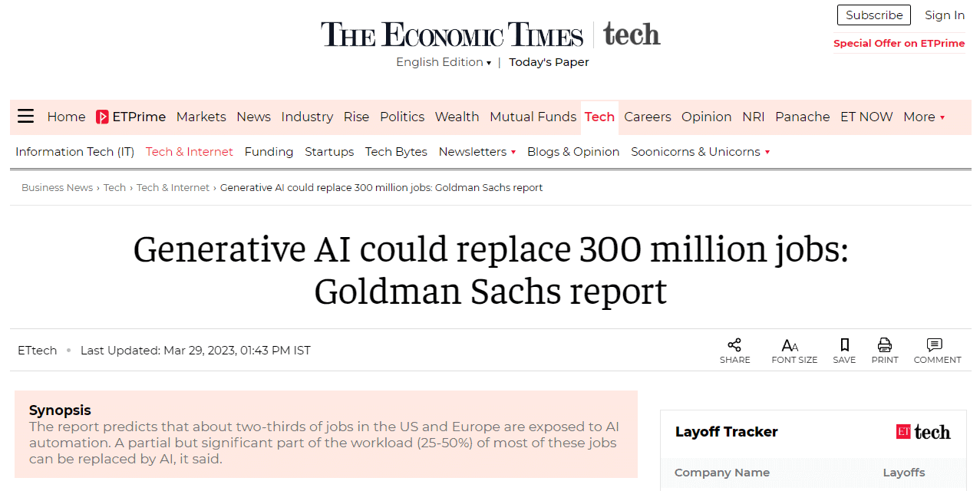Expand the Newsletters submenu

(x=477, y=152)
